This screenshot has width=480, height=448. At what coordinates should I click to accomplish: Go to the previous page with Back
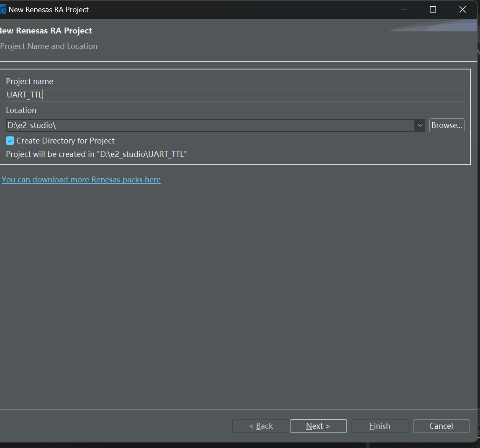click(x=261, y=426)
